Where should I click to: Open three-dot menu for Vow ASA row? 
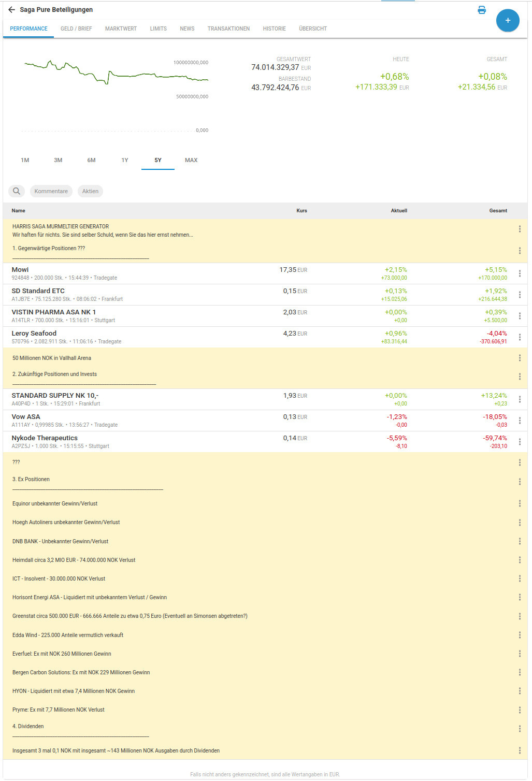pyautogui.click(x=520, y=421)
